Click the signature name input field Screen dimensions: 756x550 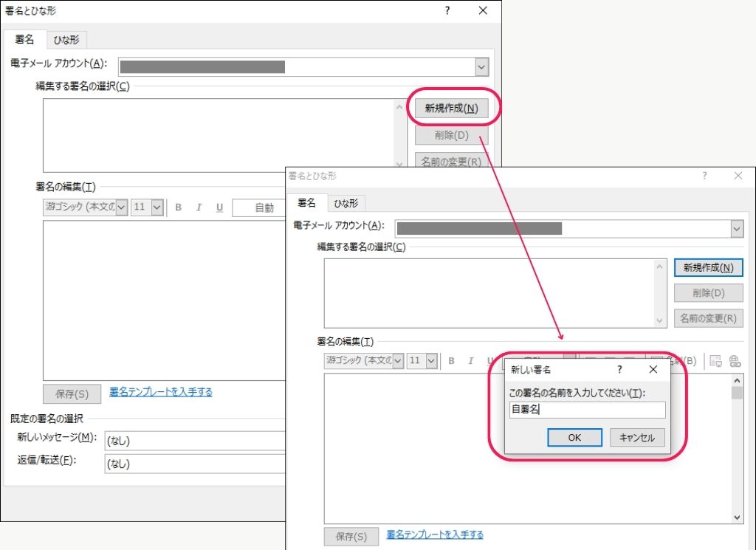pos(587,410)
